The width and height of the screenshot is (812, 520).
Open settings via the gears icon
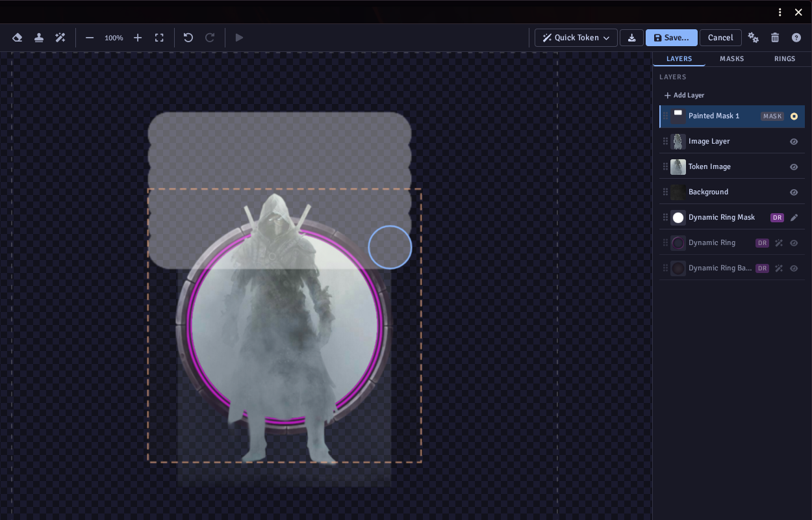(754, 38)
